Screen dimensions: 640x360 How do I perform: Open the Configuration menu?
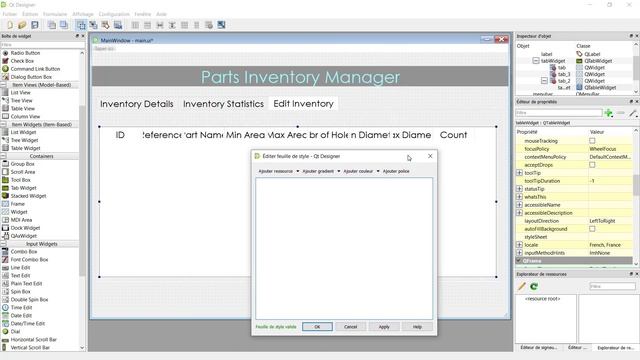click(x=114, y=14)
